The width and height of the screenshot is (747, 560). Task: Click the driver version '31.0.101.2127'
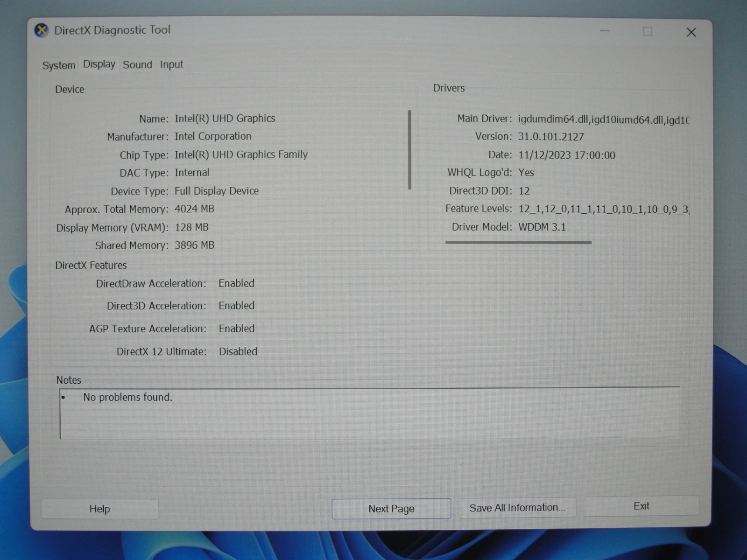coord(551,137)
